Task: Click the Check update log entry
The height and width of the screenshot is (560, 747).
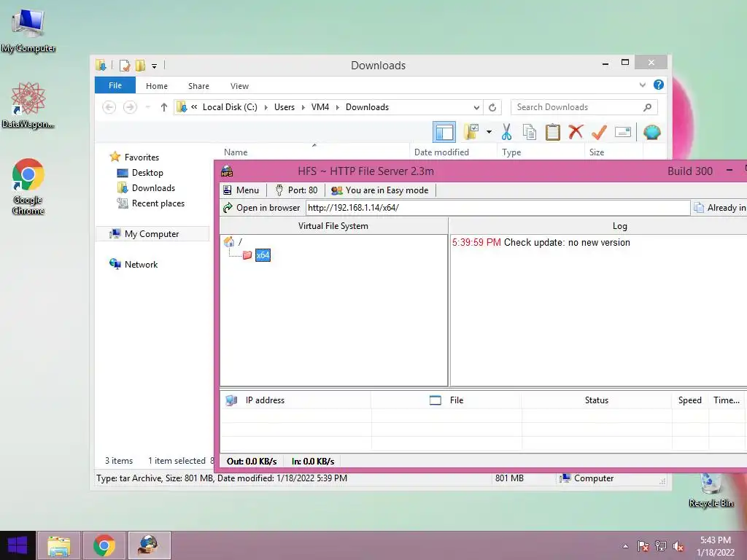Action: [x=541, y=242]
